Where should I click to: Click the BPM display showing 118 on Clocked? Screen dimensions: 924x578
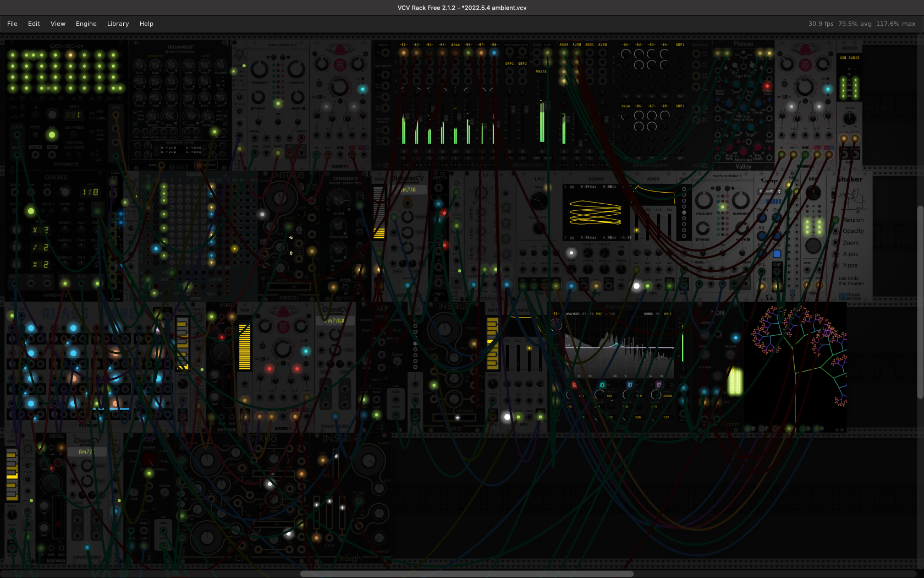[x=90, y=192]
